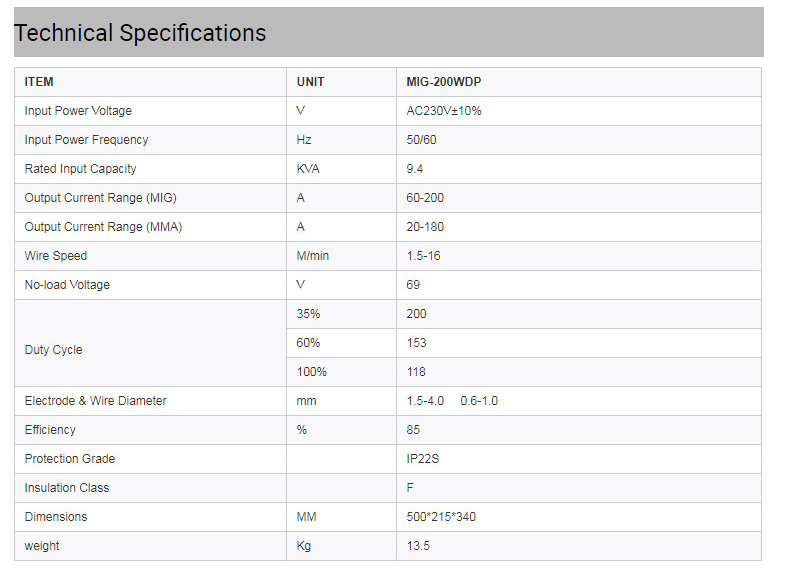The image size is (785, 568).
Task: Click the Output Current Range (MIG) label
Action: 101,198
